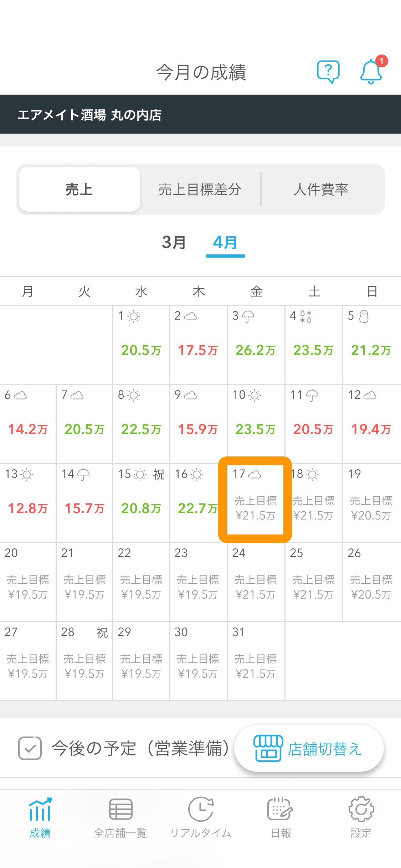Tap sun icon on April 8
This screenshot has height=868, width=401.
134,395
